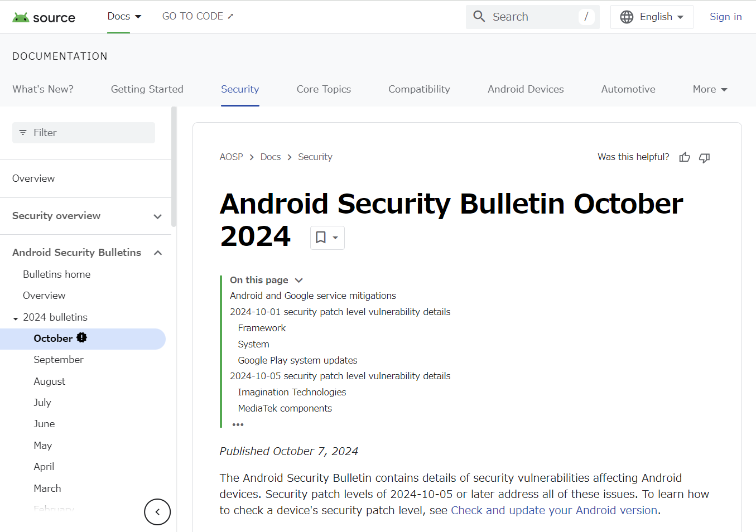756x532 pixels.
Task: Collapse the On this page outline
Action: coord(299,280)
